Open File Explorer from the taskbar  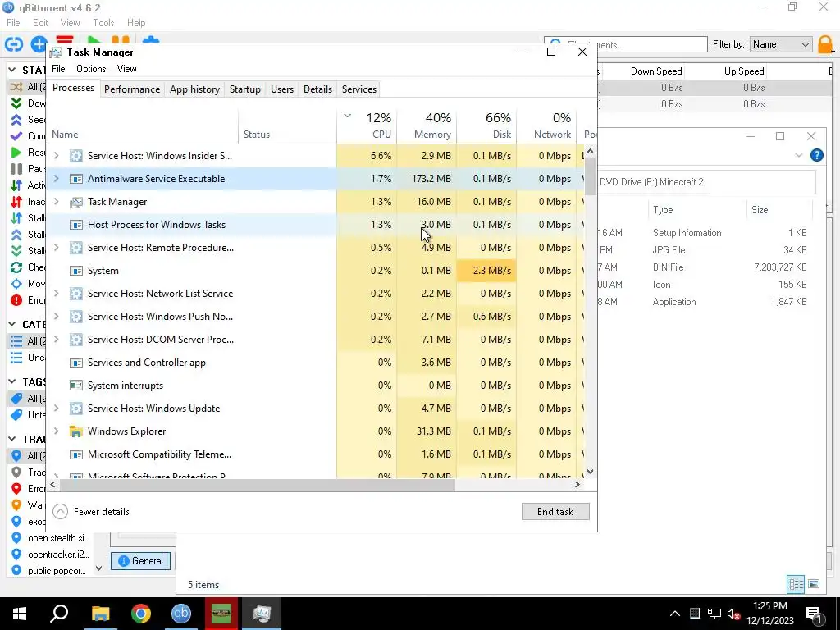100,614
